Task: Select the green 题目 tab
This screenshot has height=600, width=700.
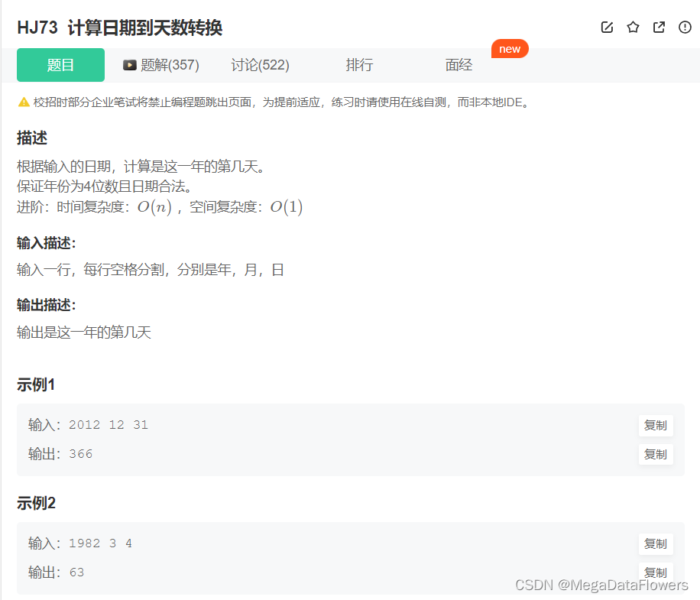Action: [60, 65]
